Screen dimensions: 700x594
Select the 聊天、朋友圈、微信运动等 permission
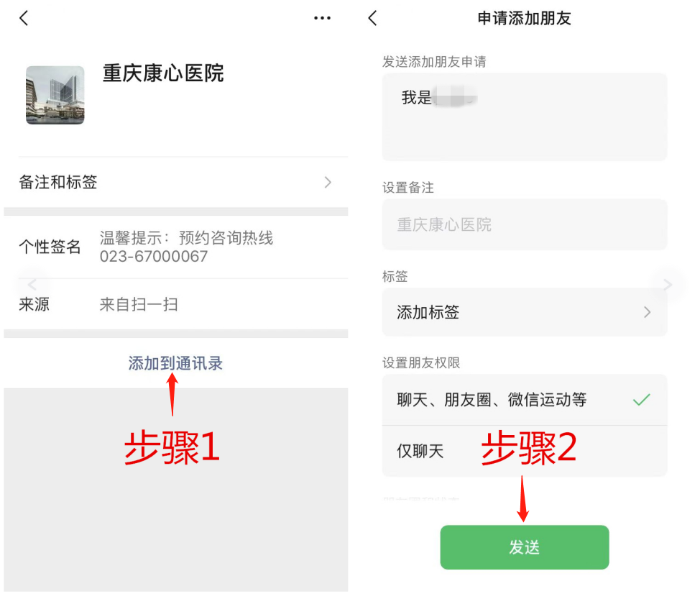[525, 400]
